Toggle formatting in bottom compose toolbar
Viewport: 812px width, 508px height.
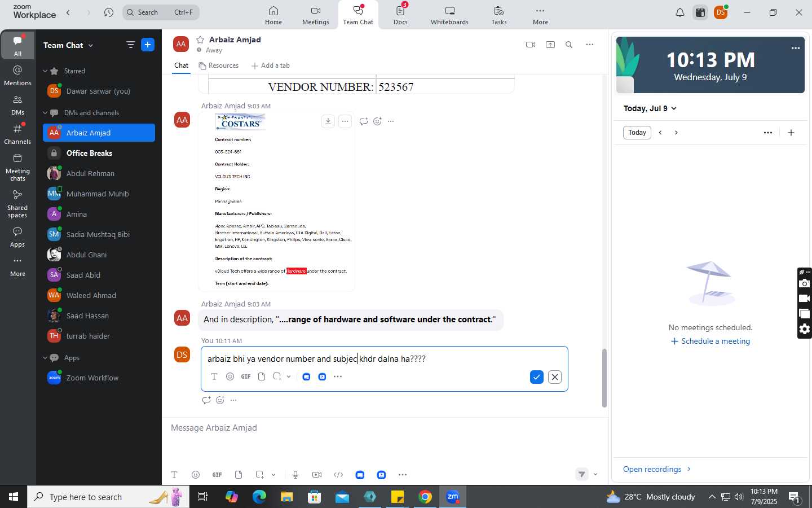click(x=174, y=475)
